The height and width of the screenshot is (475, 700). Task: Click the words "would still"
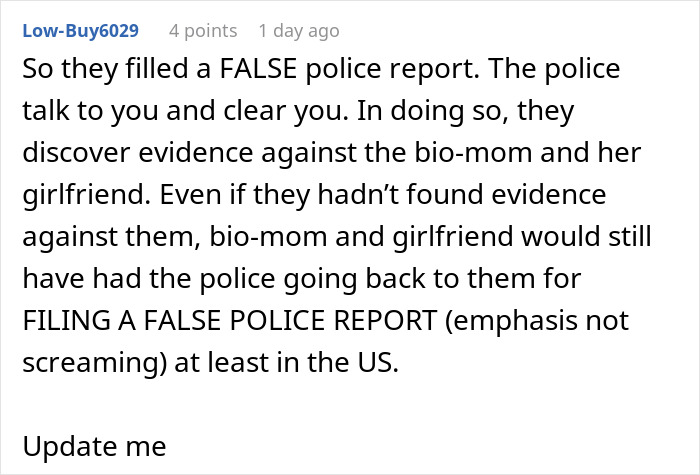click(586, 236)
